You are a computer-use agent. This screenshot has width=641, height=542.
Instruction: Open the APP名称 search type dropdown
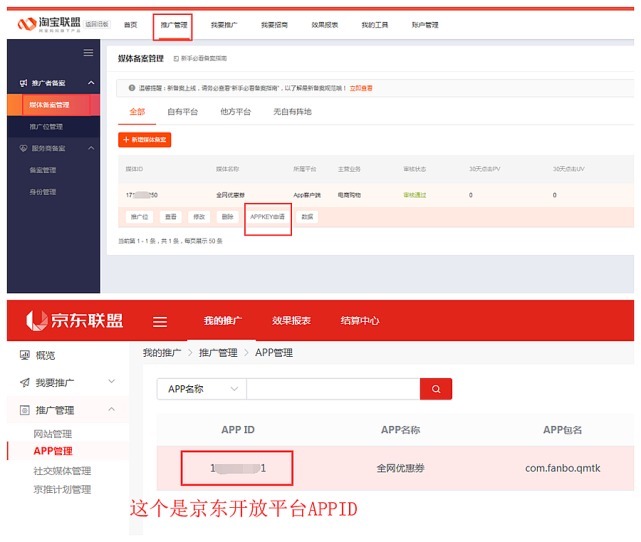202,389
